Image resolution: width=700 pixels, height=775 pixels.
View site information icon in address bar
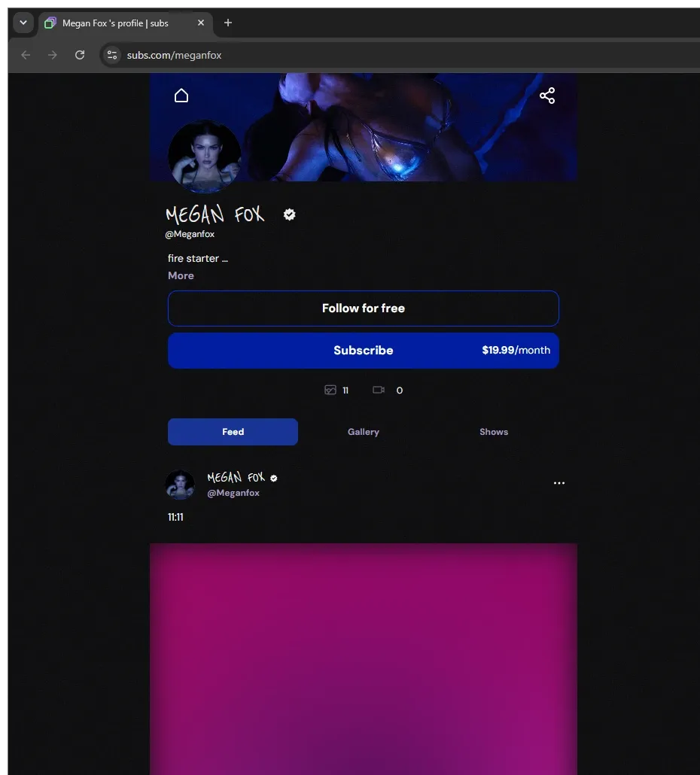[x=112, y=55]
